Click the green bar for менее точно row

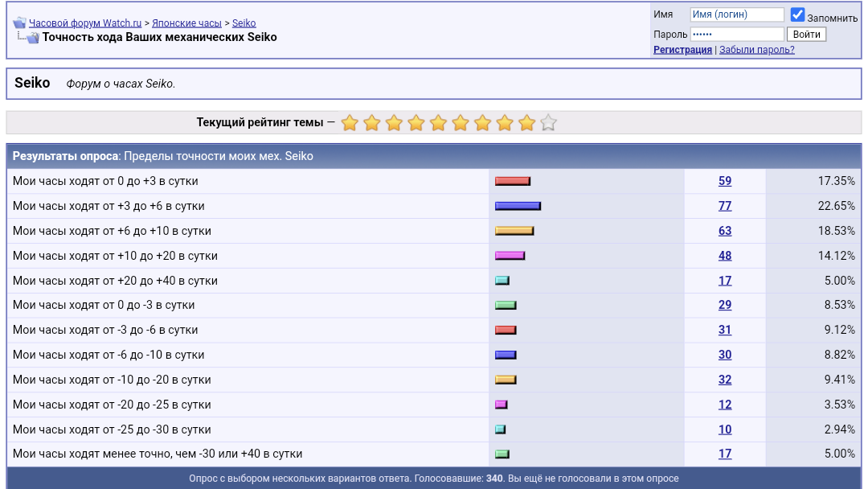(502, 454)
